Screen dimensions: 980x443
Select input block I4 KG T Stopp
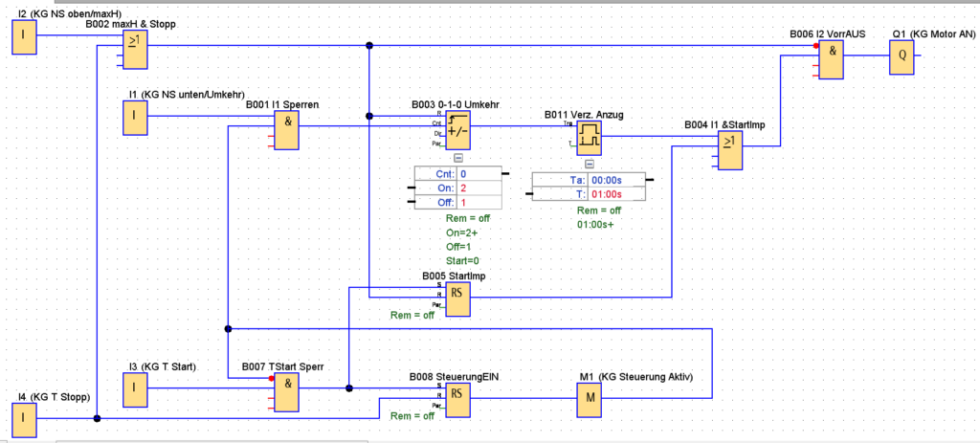24,419
